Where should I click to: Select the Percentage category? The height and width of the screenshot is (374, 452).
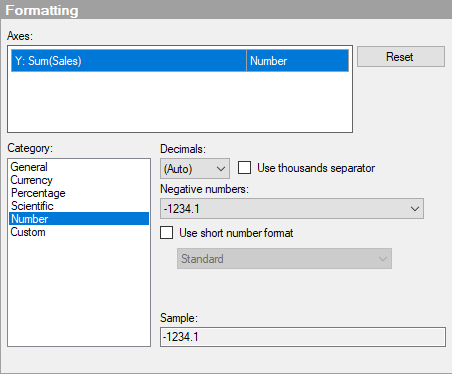click(38, 193)
